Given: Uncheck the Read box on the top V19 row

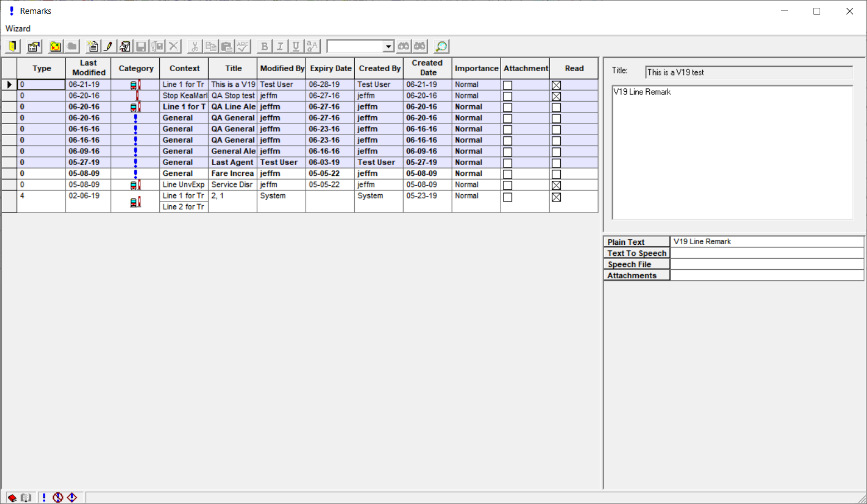Looking at the screenshot, I should [x=556, y=85].
